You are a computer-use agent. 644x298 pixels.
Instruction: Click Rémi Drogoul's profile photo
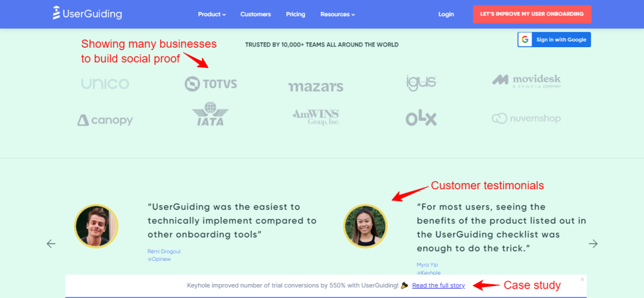[x=96, y=226]
